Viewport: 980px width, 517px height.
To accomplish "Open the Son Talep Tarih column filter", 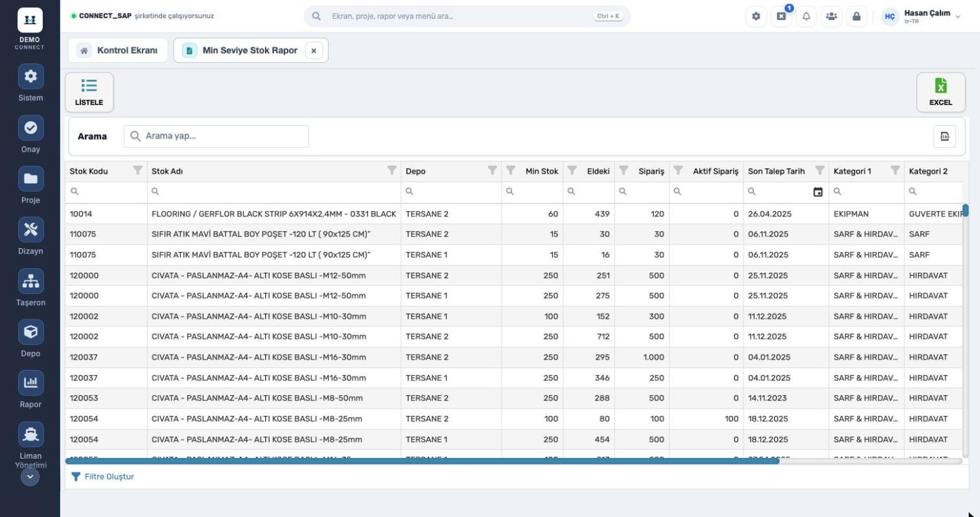I will coord(819,170).
